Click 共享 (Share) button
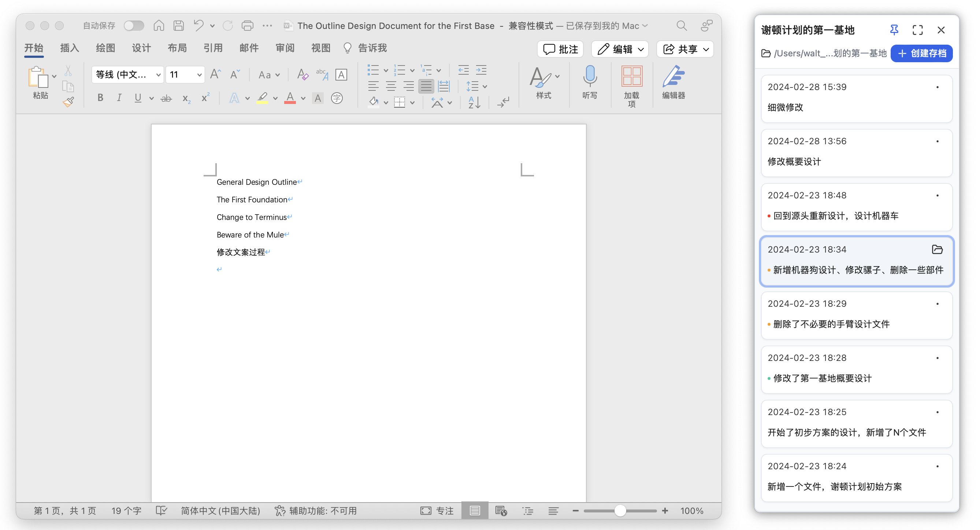The width and height of the screenshot is (980, 530). (x=684, y=49)
